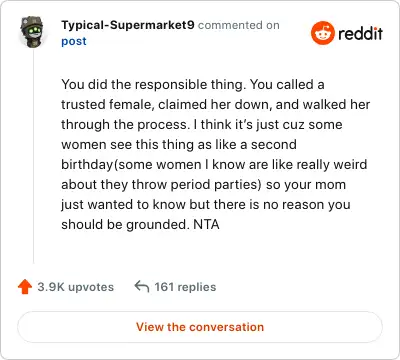Click the sentence "You did the responsible thing"
This screenshot has width=400, height=360.
[x=153, y=85]
